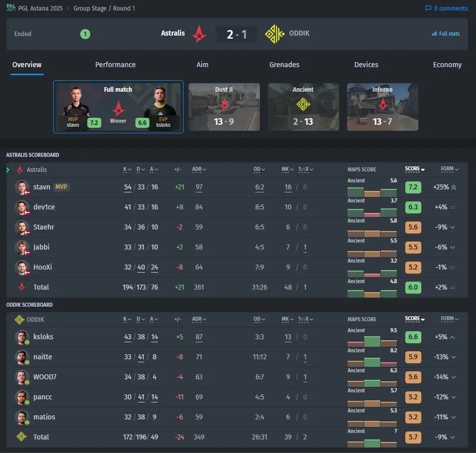Click the green number 1 badge

[x=85, y=34]
